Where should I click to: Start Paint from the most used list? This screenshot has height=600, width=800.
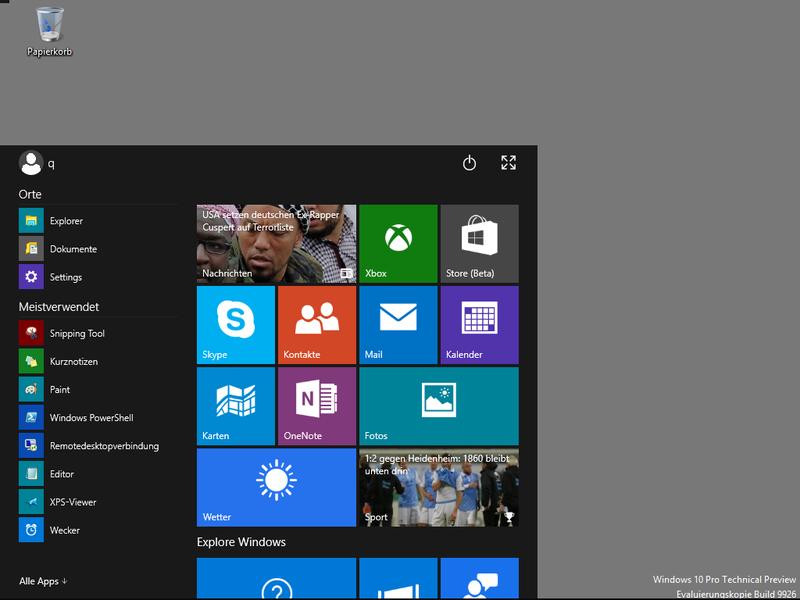[x=97, y=389]
